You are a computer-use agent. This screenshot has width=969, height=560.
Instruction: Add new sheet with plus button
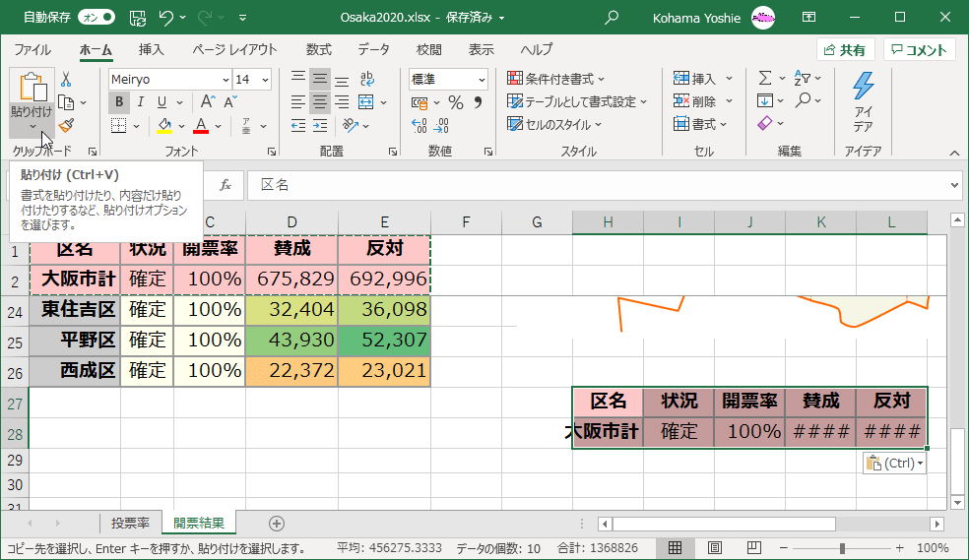[x=277, y=524]
